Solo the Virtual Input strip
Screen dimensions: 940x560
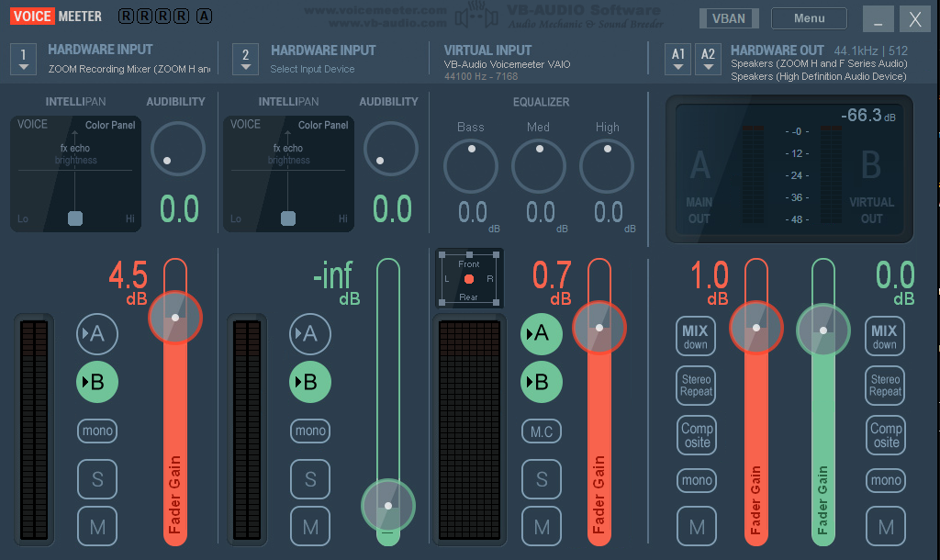pos(542,479)
